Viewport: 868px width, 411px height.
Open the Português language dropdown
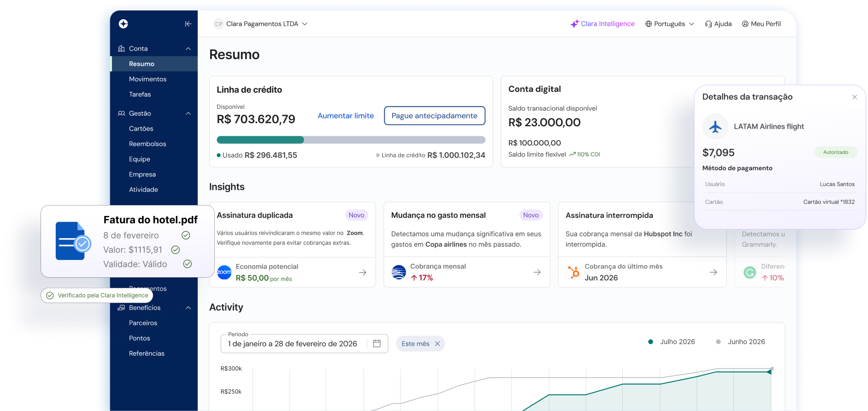(x=669, y=24)
